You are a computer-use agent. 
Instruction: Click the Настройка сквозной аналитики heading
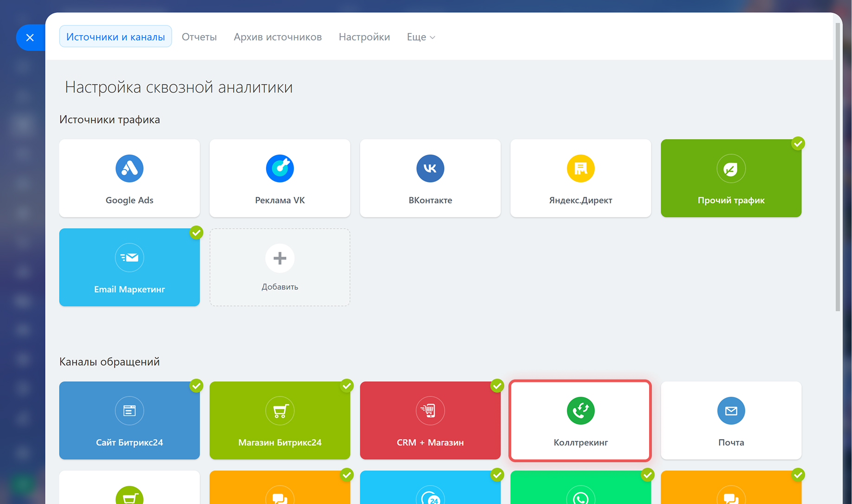(x=179, y=87)
